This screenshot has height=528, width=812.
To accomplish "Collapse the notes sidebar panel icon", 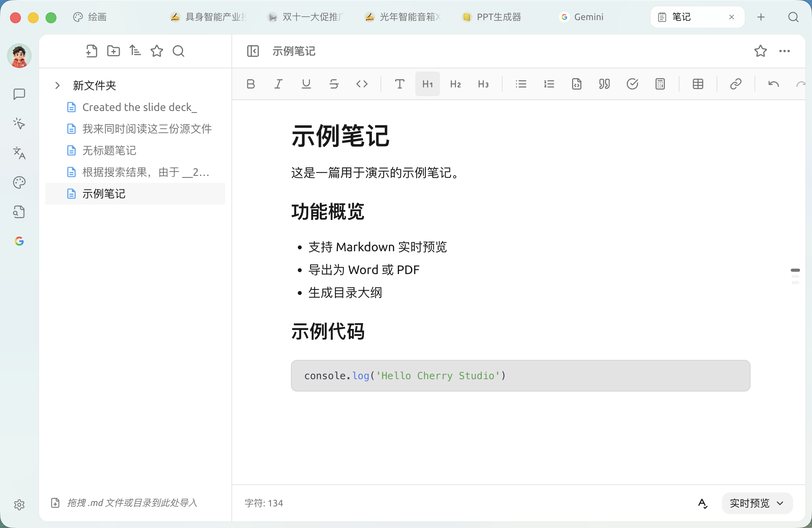I will [253, 51].
